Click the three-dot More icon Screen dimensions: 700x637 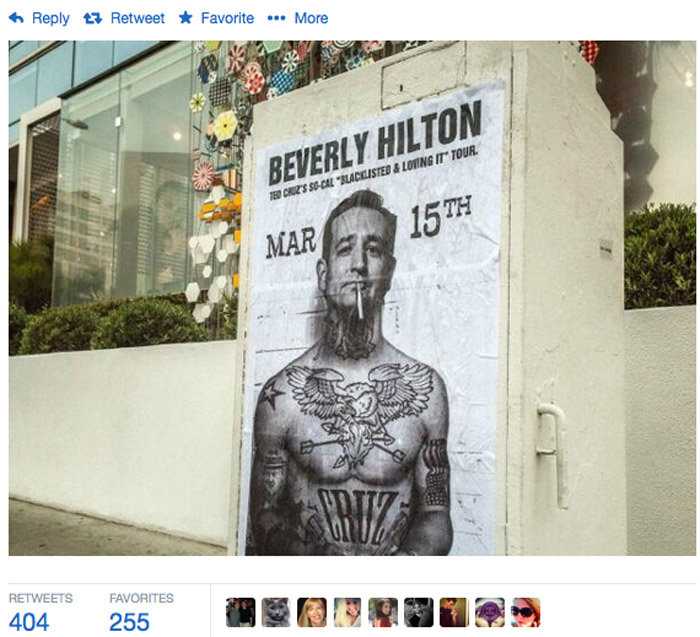click(x=276, y=18)
